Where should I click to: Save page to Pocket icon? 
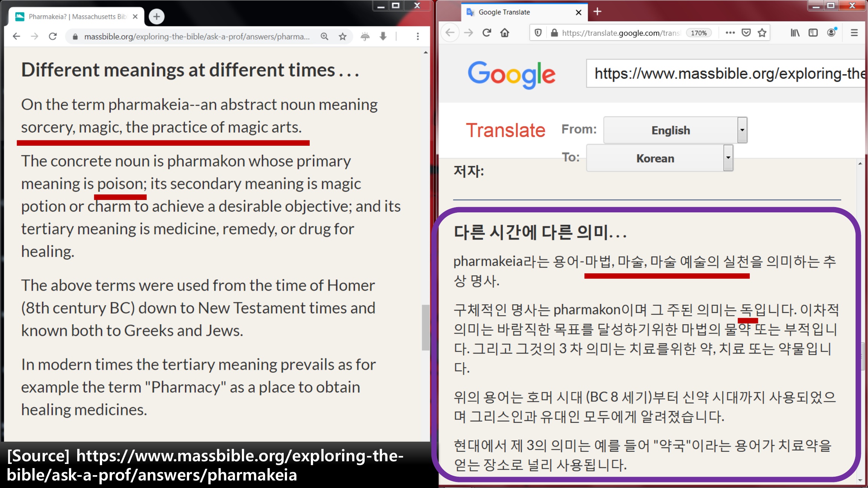click(x=746, y=33)
